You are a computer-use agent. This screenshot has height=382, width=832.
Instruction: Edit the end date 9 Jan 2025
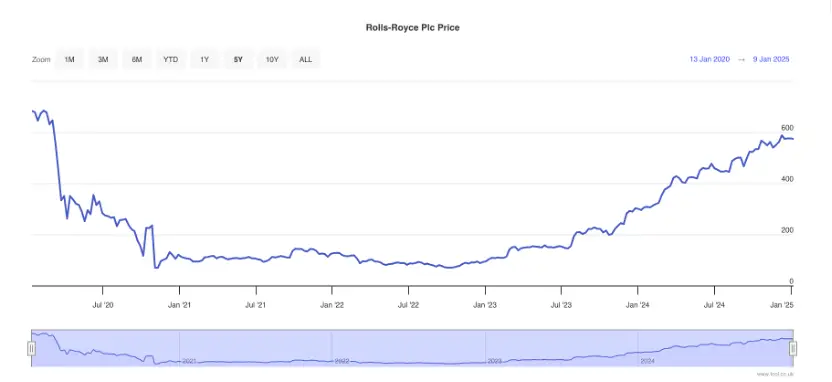(x=771, y=59)
